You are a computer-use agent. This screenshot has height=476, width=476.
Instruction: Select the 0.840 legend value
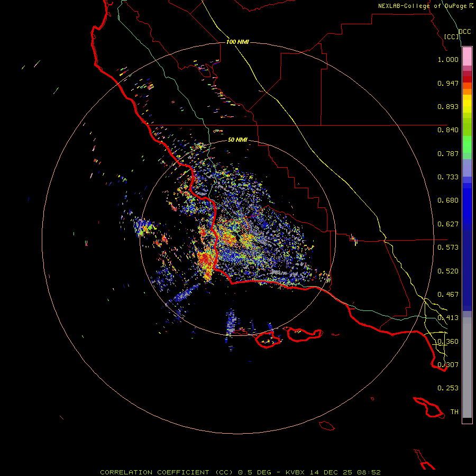[448, 130]
